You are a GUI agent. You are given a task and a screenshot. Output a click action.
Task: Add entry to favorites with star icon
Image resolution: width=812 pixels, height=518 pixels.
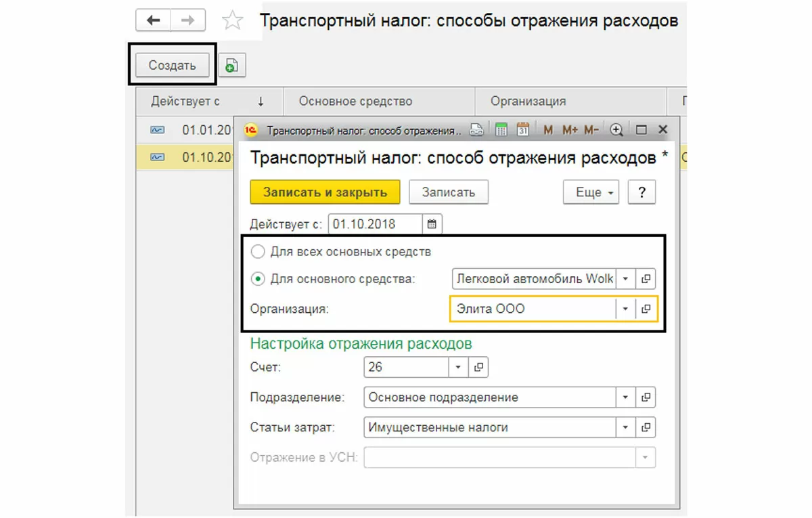tap(233, 21)
